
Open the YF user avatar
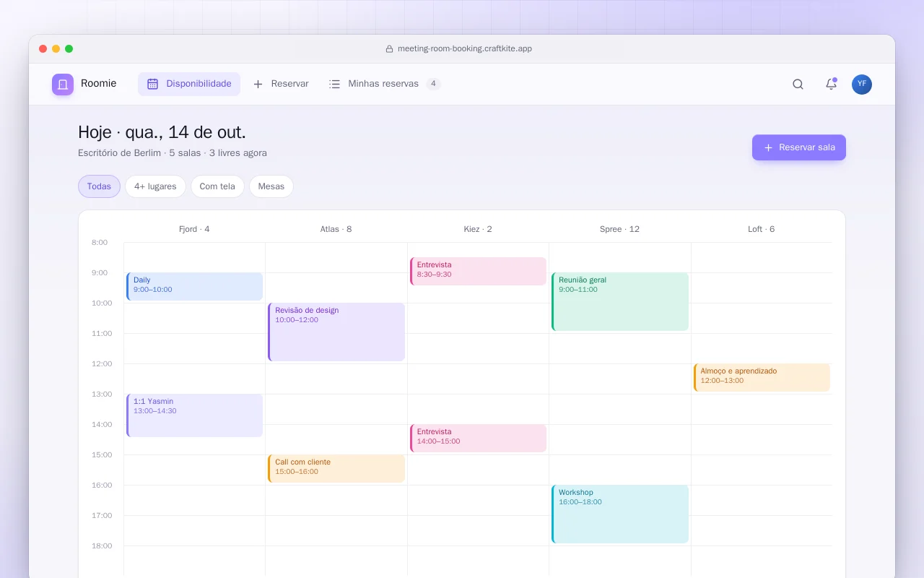pos(862,85)
